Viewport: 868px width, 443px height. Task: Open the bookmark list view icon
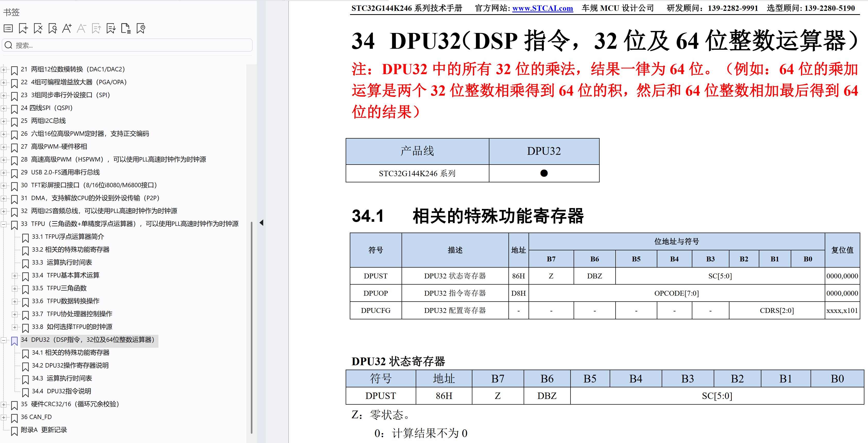(8, 28)
